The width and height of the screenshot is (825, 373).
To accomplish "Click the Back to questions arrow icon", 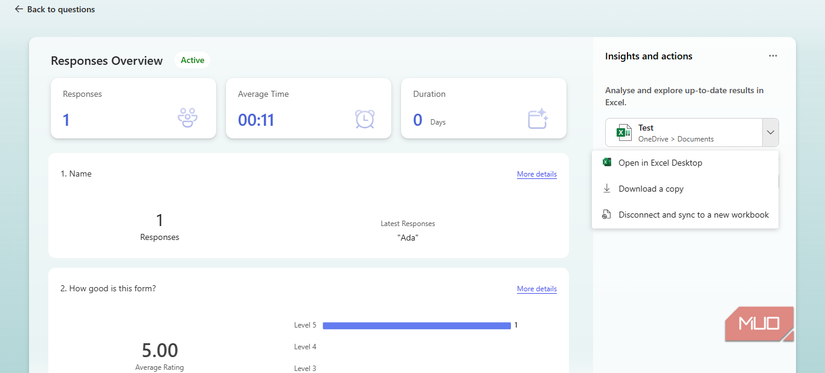I will pos(19,9).
